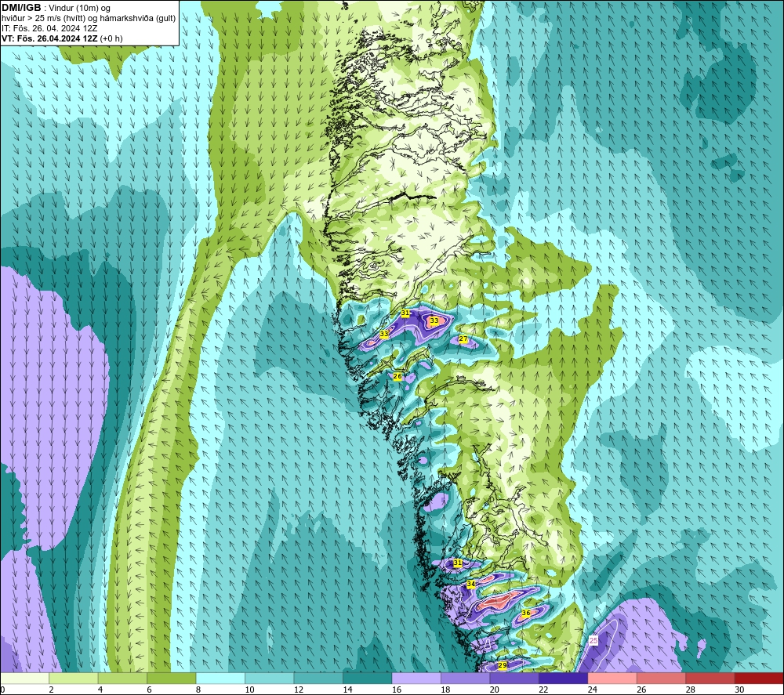784x695 pixels.
Task: Click the 33 label nearest the coast
Action: click(x=384, y=334)
